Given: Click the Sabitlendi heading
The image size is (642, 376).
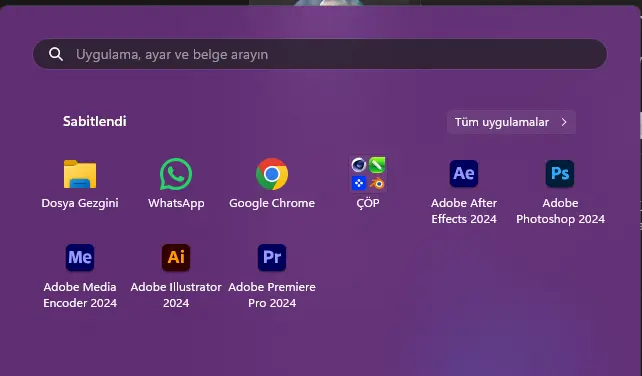Looking at the screenshot, I should 95,121.
